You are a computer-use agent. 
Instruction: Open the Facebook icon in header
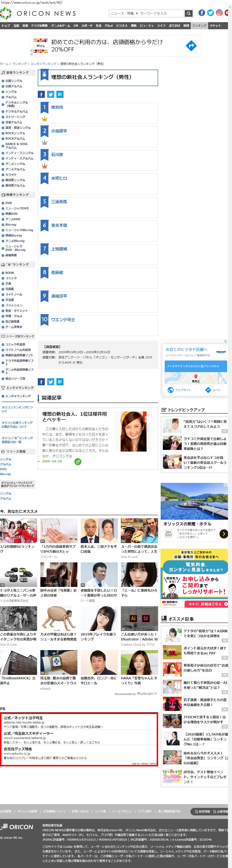(x=202, y=13)
